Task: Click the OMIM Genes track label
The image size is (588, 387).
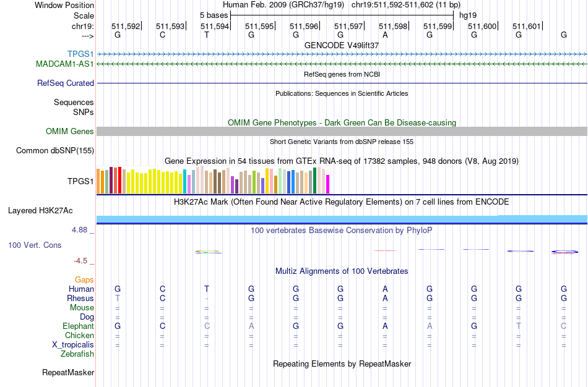Action: pyautogui.click(x=70, y=132)
